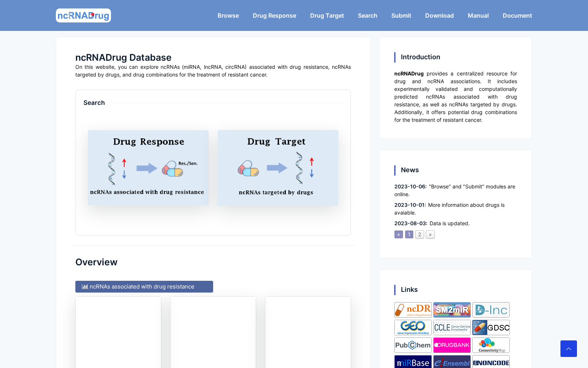Open the PubChem link logo
The height and width of the screenshot is (368, 588).
(x=413, y=345)
